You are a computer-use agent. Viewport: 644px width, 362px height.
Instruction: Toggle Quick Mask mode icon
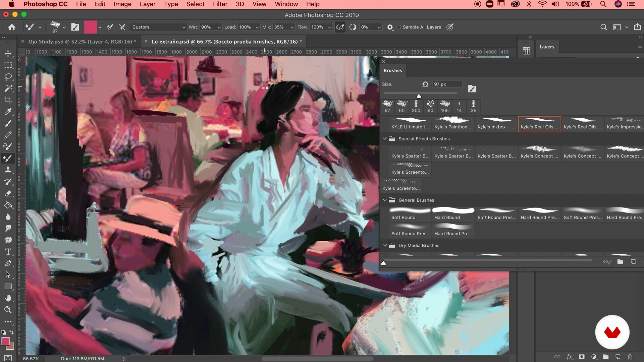(8, 358)
